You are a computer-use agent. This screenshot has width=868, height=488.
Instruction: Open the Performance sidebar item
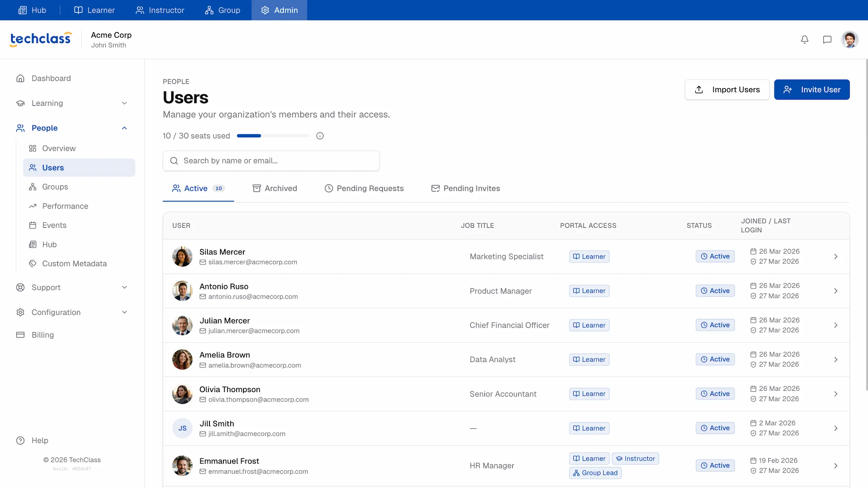point(65,206)
